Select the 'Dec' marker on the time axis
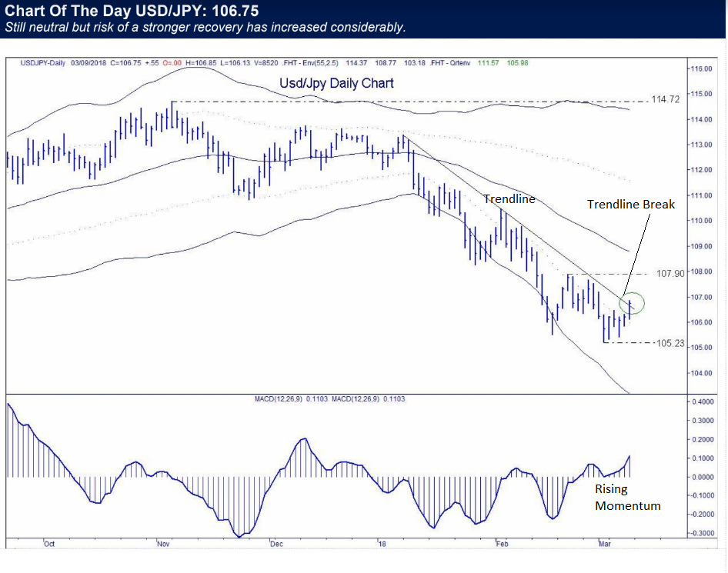The height and width of the screenshot is (573, 728). click(x=275, y=544)
